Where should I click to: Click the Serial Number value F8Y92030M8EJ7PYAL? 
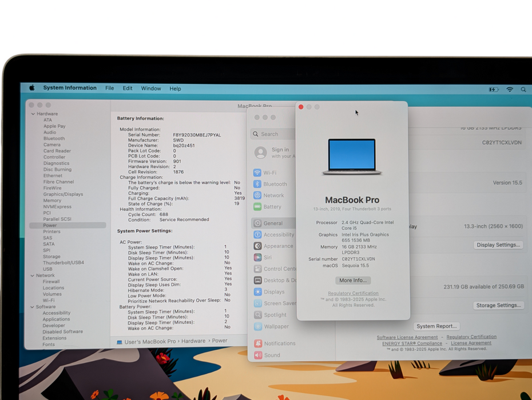(197, 135)
